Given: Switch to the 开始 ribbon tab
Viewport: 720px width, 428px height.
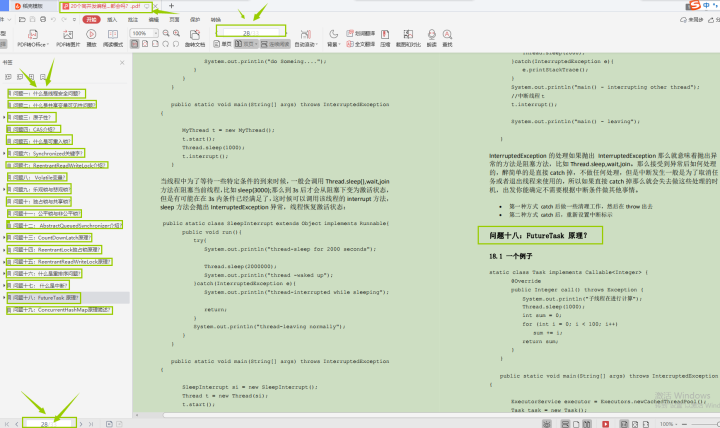Looking at the screenshot, I should tap(91, 20).
